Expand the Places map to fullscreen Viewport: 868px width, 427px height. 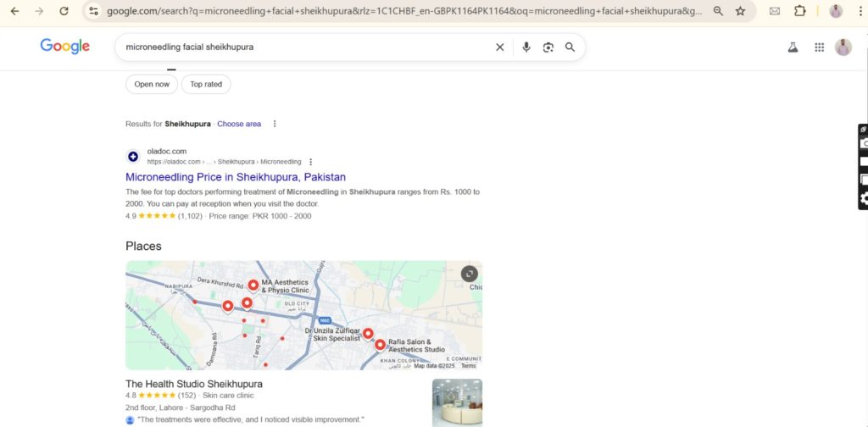click(x=469, y=274)
